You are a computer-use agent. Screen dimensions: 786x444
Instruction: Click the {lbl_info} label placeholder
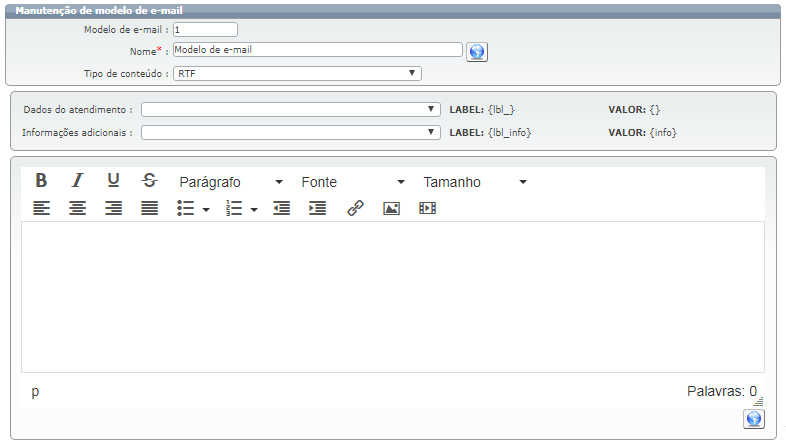509,132
